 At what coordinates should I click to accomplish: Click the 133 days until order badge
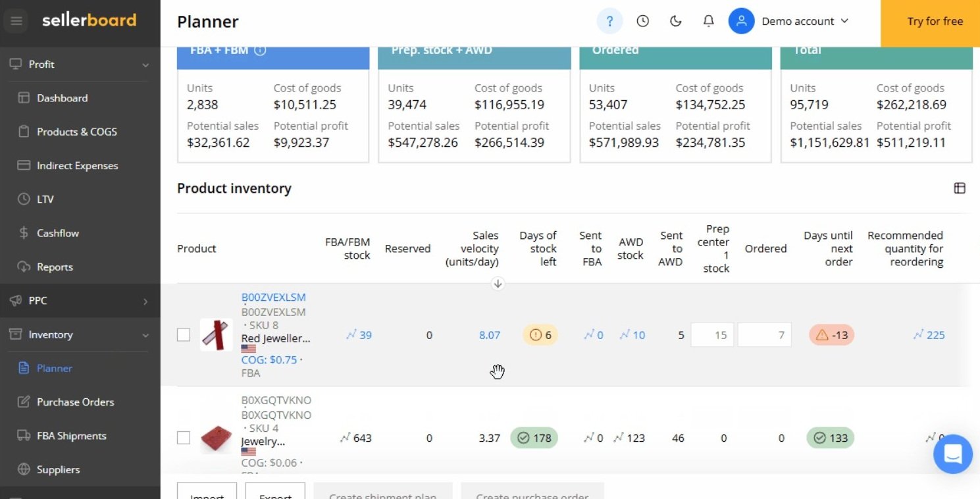pos(831,438)
